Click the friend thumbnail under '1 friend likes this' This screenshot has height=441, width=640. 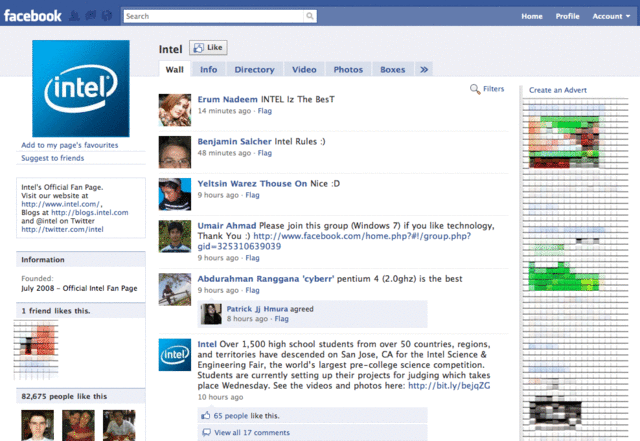tap(36, 341)
